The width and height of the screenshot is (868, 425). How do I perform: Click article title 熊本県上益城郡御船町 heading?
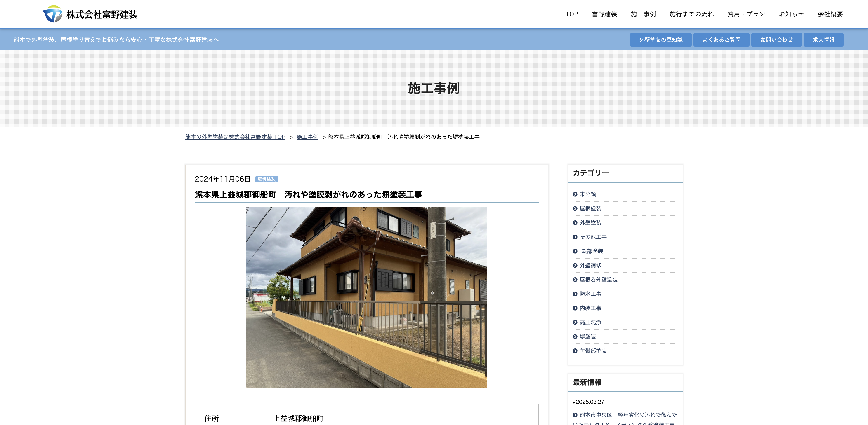coord(308,194)
